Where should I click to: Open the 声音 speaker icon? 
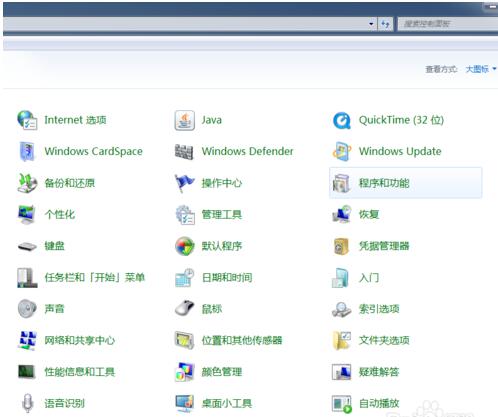[27, 309]
